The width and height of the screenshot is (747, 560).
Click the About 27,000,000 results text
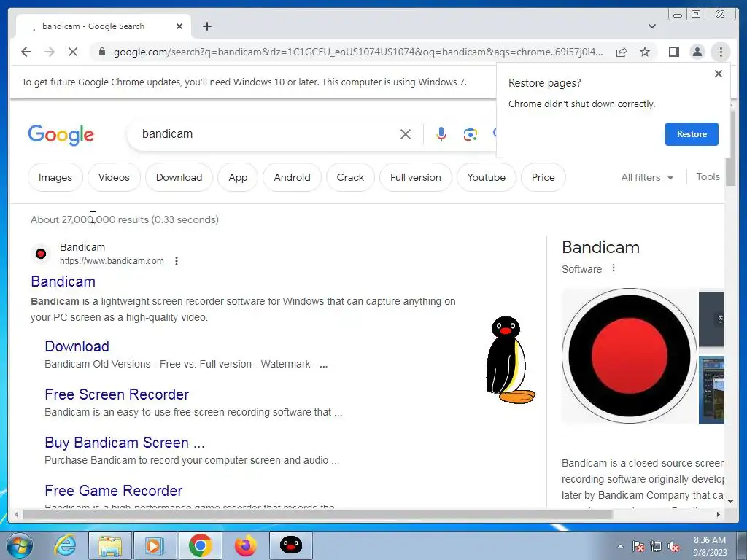(x=125, y=219)
